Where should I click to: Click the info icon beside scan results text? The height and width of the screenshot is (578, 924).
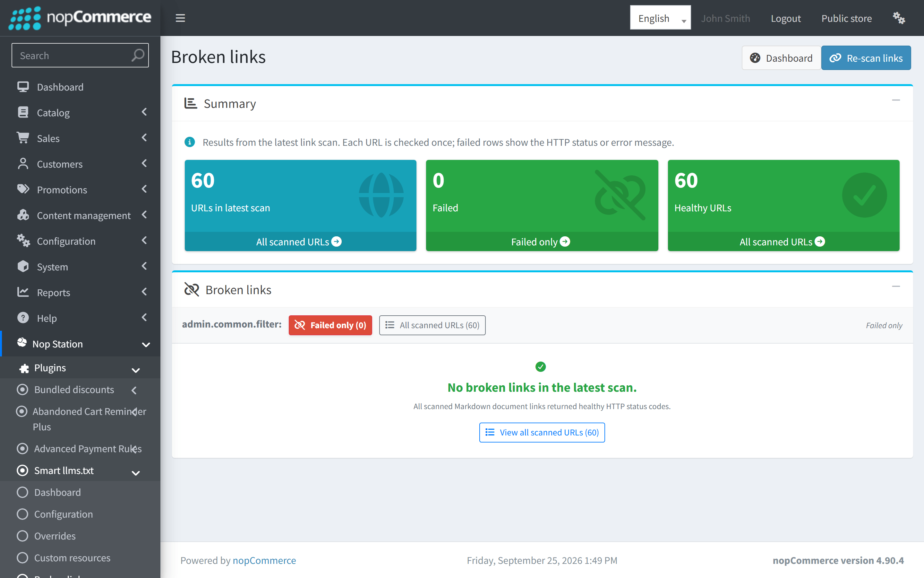(x=190, y=142)
